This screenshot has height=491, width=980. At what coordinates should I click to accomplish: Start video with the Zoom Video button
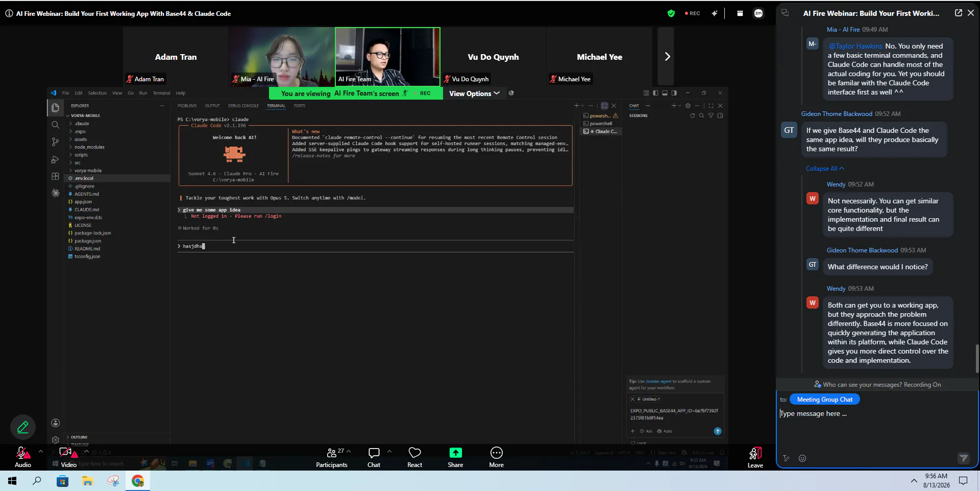coord(68,457)
